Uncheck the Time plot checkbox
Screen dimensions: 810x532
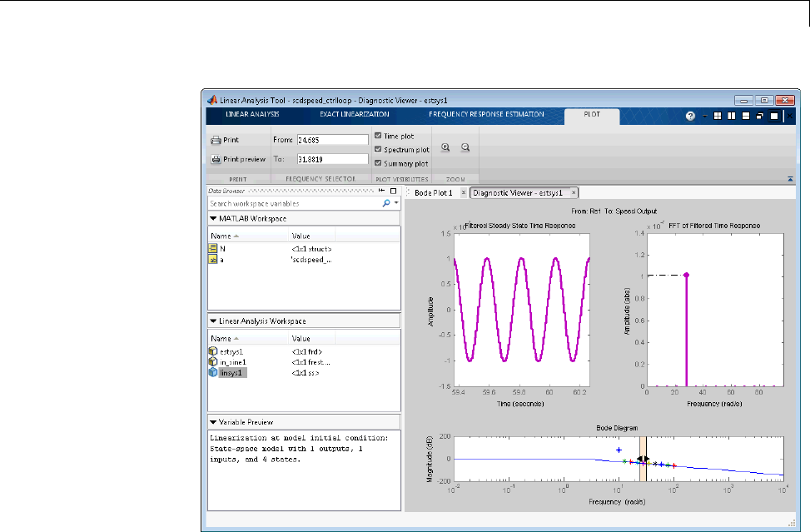point(379,136)
